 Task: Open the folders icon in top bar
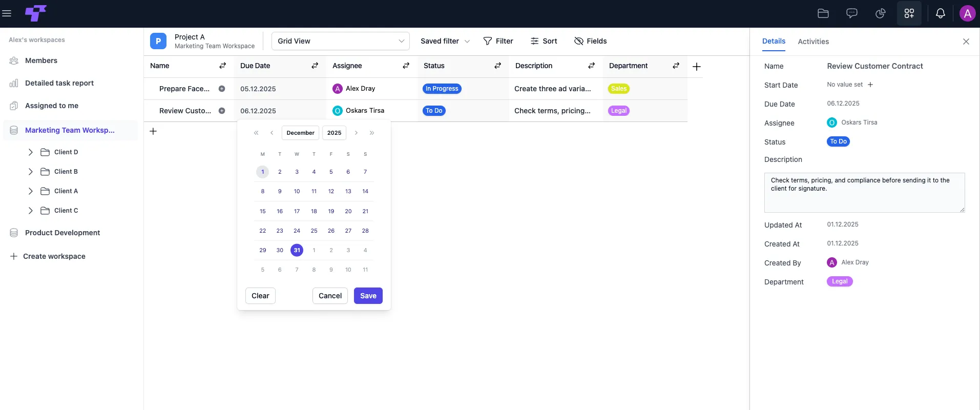pyautogui.click(x=823, y=13)
